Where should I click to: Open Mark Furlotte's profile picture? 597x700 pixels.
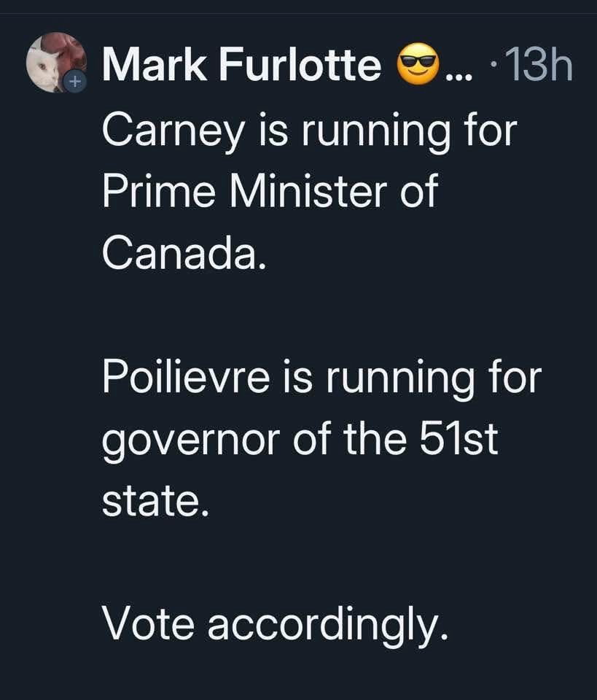[x=55, y=63]
